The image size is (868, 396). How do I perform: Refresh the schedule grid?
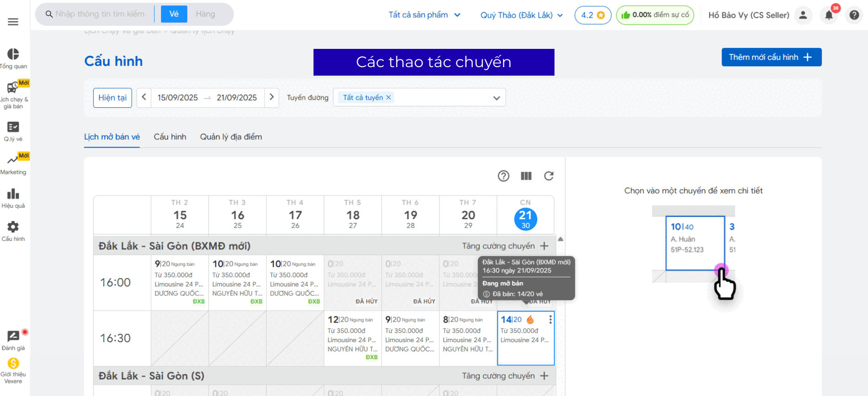[549, 176]
